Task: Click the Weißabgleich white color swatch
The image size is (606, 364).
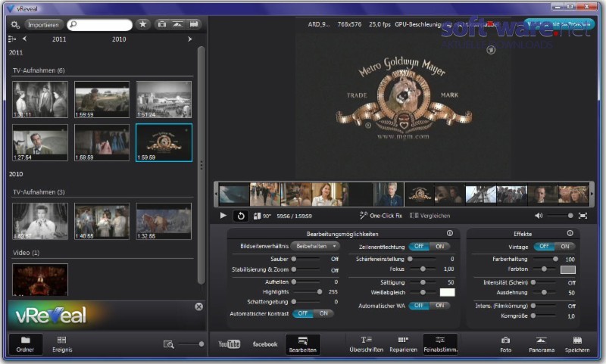Action: pyautogui.click(x=447, y=292)
